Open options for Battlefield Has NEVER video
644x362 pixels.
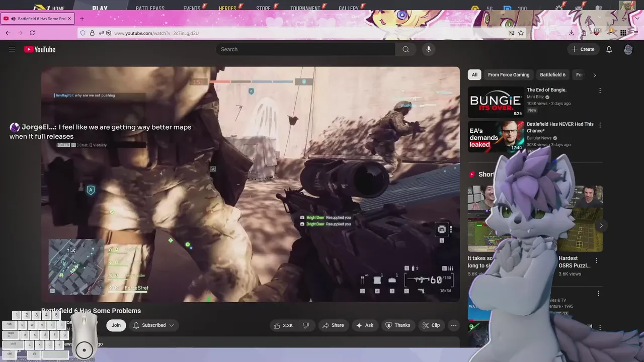tap(600, 125)
